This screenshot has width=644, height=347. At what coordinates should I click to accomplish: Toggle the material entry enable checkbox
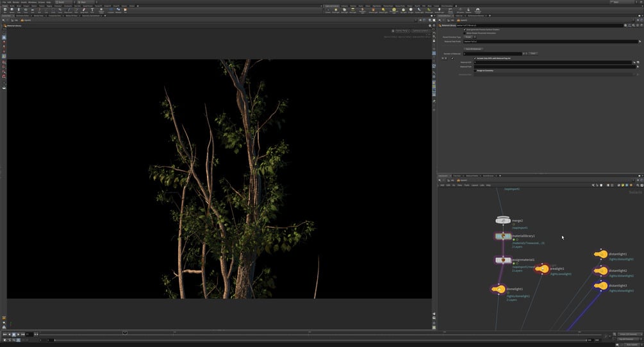[452, 58]
